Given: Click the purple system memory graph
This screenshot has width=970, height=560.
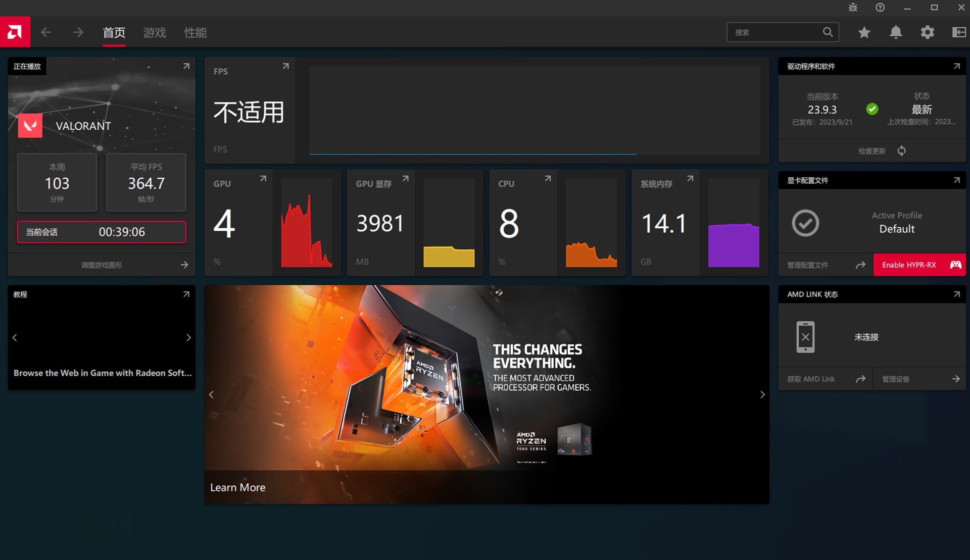Looking at the screenshot, I should click(734, 223).
